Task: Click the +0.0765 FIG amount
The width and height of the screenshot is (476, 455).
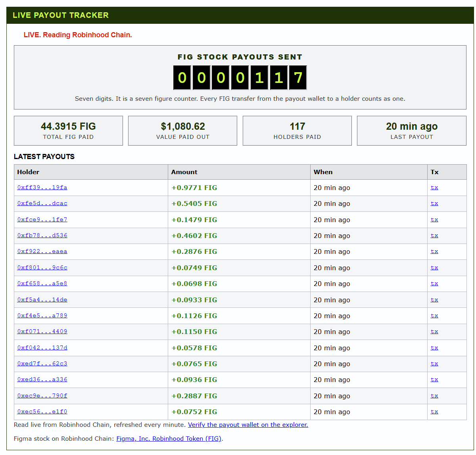Action: [194, 364]
